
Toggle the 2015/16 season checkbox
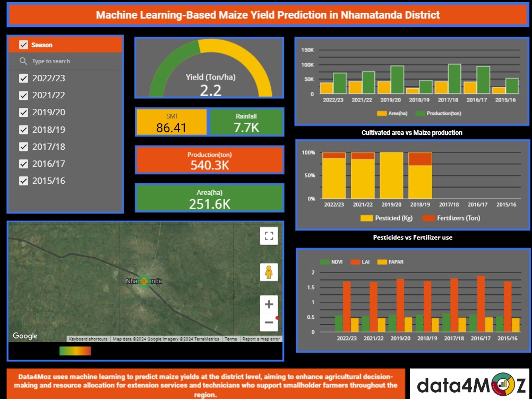(23, 181)
